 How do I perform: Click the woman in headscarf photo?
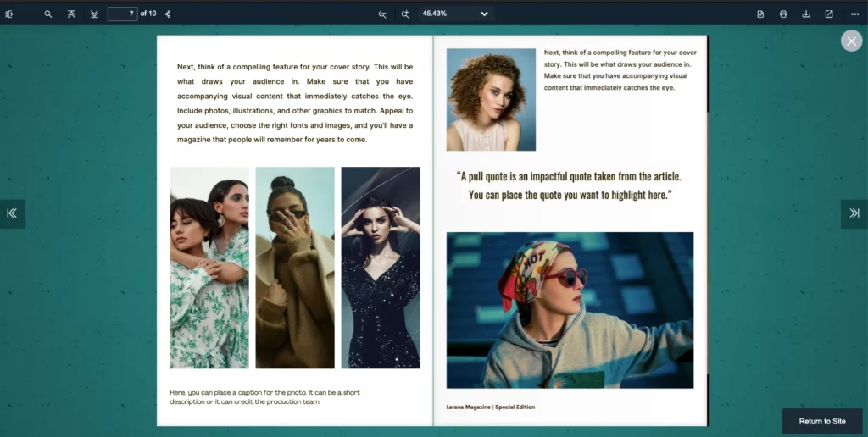point(570,309)
